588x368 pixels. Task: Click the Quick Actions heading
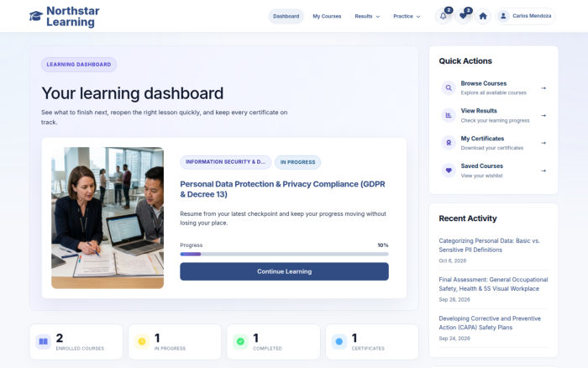click(x=465, y=60)
